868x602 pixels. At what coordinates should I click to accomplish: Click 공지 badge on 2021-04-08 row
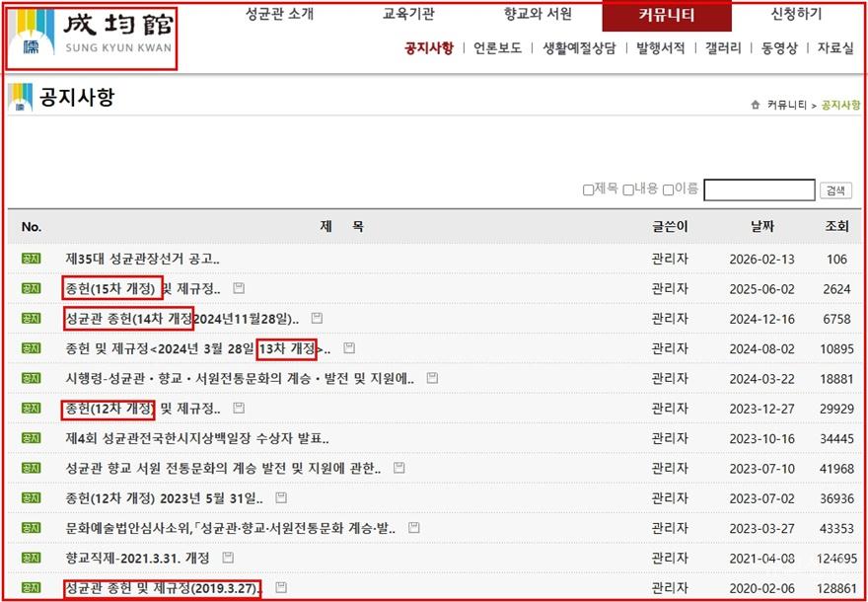31,558
